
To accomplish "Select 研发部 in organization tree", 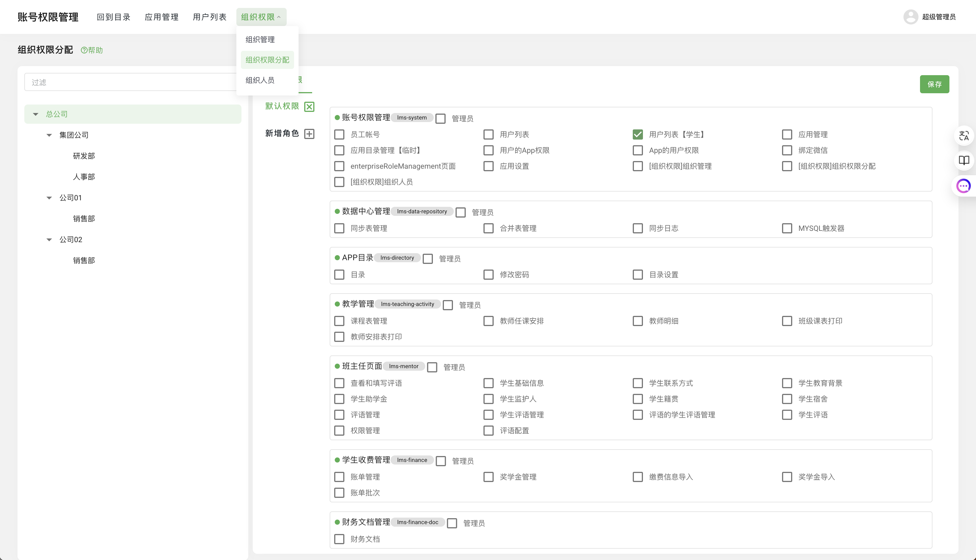I will pos(84,156).
